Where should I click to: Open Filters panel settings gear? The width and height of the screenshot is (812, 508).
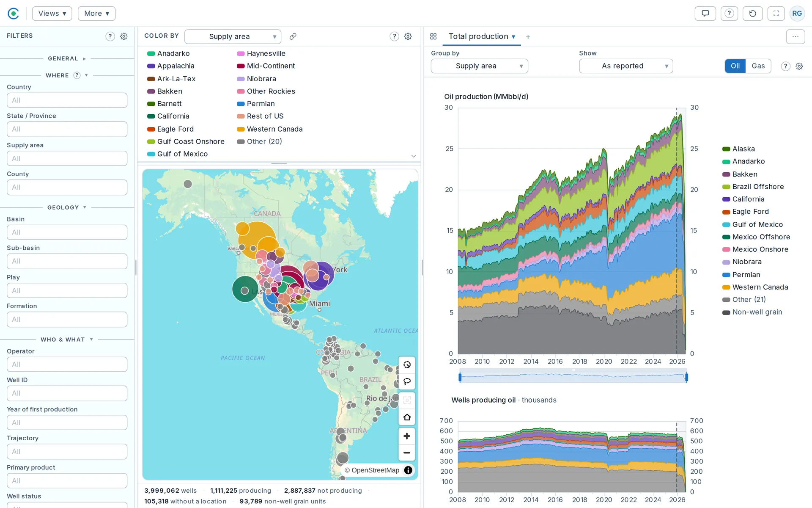click(124, 36)
